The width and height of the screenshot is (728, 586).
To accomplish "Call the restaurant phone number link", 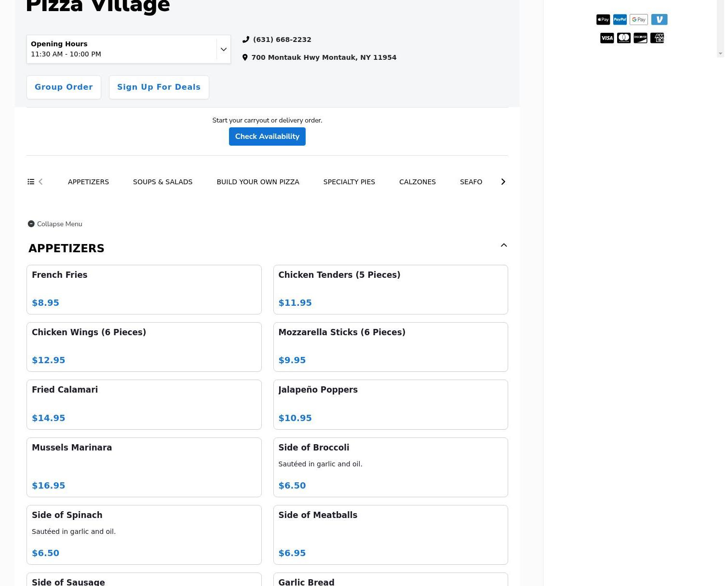I will 282,40.
